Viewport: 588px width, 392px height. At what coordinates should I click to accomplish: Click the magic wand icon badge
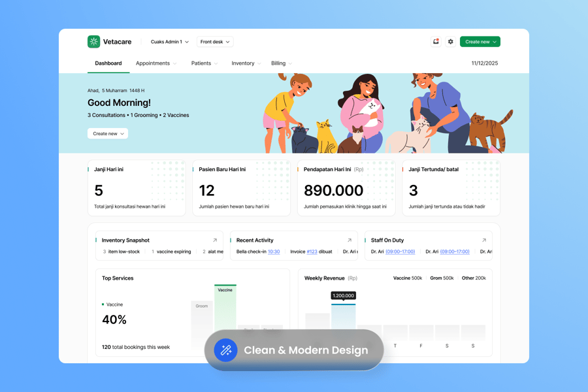point(226,350)
